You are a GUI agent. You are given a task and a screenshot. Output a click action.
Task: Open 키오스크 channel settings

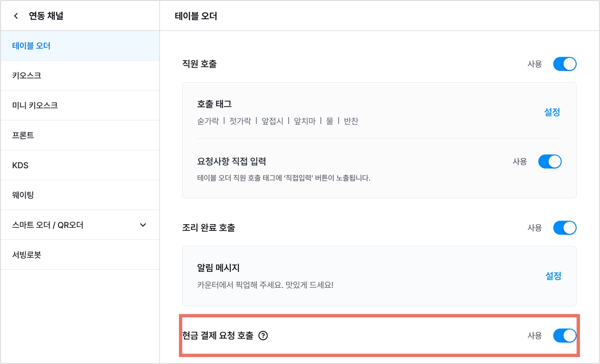(80, 75)
